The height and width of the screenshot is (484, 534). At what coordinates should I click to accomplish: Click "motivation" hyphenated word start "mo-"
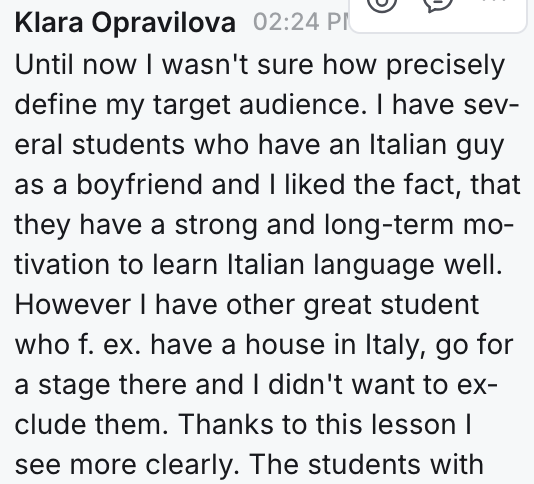click(483, 226)
